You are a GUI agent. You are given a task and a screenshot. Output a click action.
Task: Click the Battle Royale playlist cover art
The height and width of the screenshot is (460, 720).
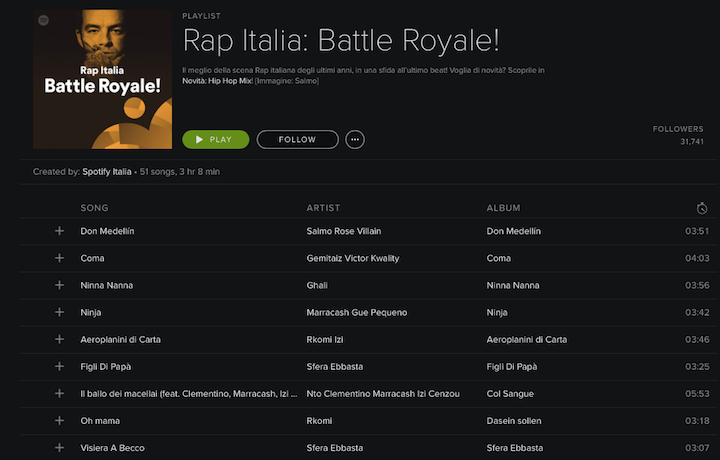[x=102, y=79]
